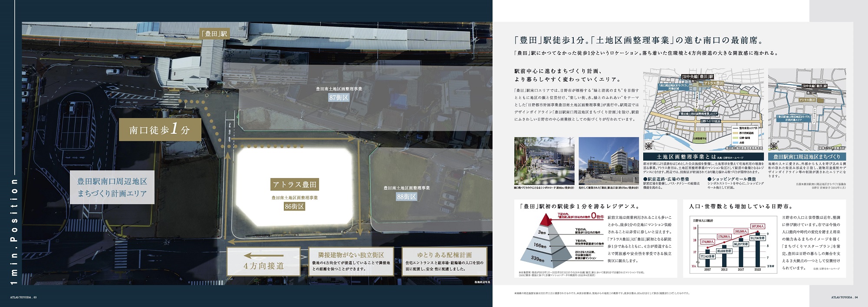Viewport: 868px width, 307px height.
Task: Open the 豊田駅北口前 building photo thumbnail
Action: (x=608, y=161)
